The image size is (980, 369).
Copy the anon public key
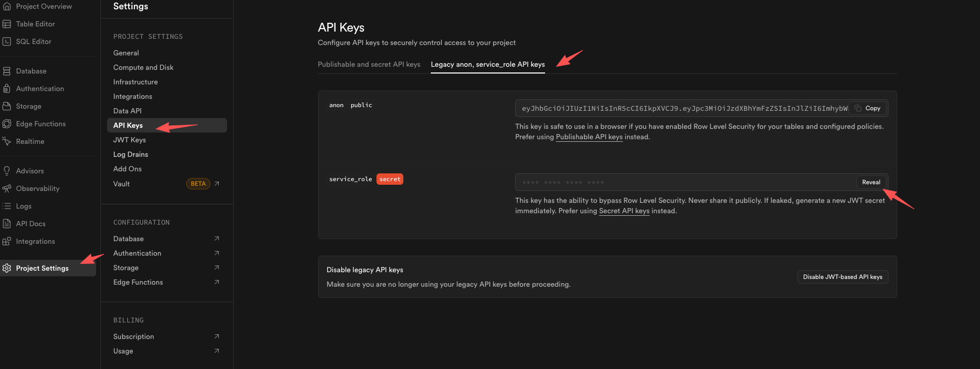868,109
